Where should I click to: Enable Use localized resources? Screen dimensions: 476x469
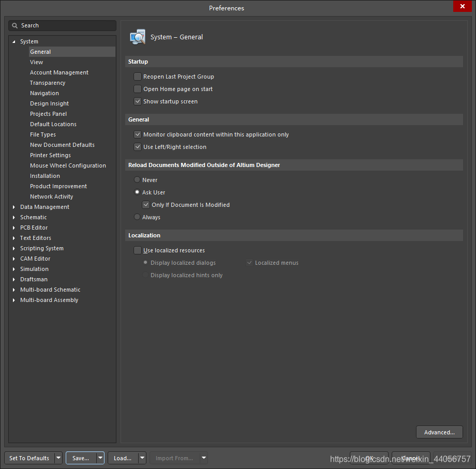point(138,250)
